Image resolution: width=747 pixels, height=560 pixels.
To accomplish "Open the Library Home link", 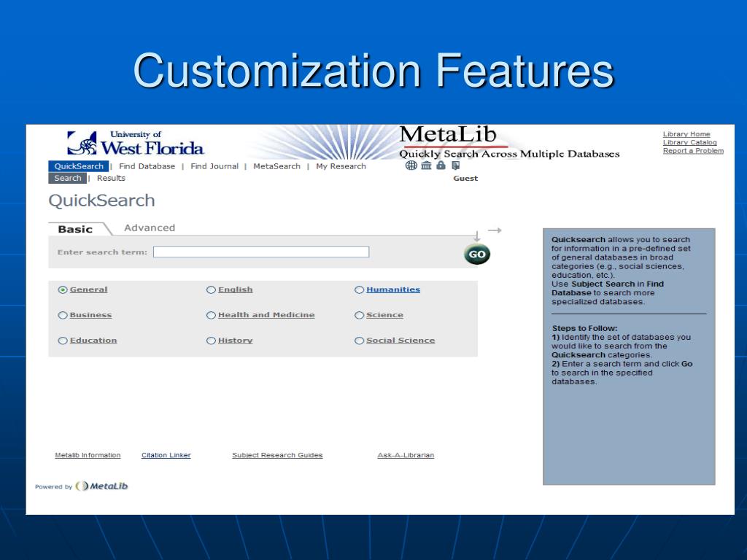I will tap(686, 134).
